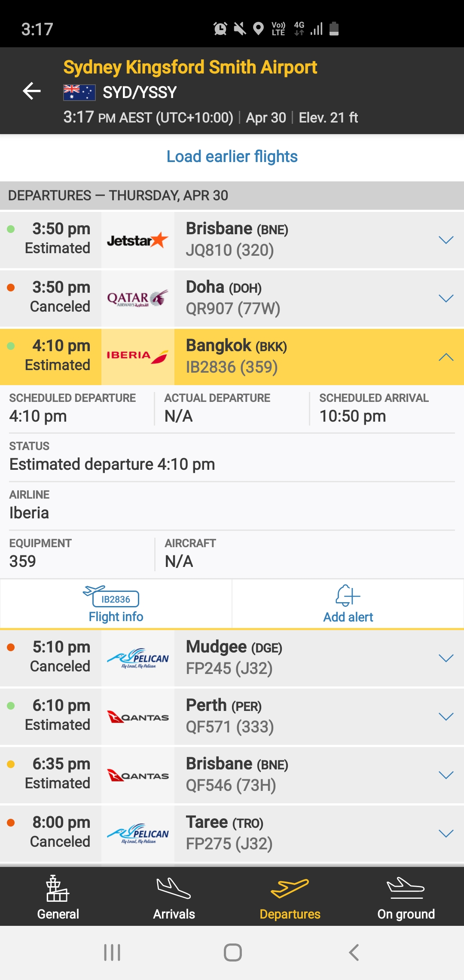Tap the Qatar Airways logo
The width and height of the screenshot is (464, 980).
[x=137, y=299]
